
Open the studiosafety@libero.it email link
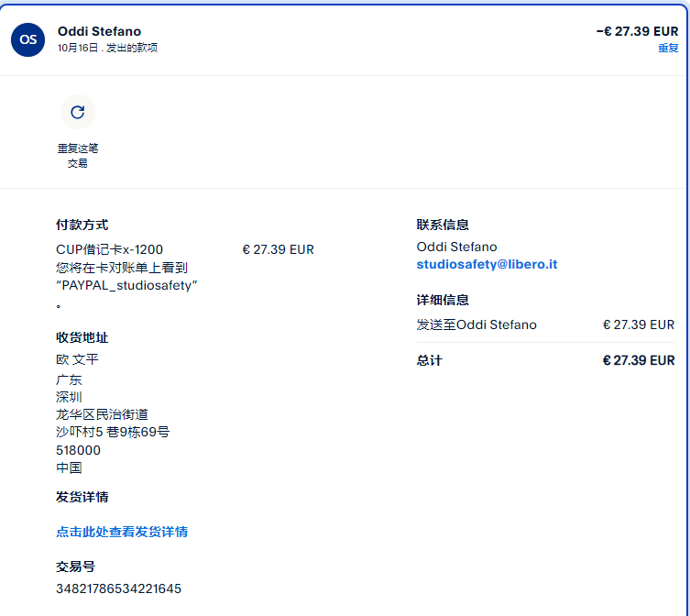coord(487,264)
